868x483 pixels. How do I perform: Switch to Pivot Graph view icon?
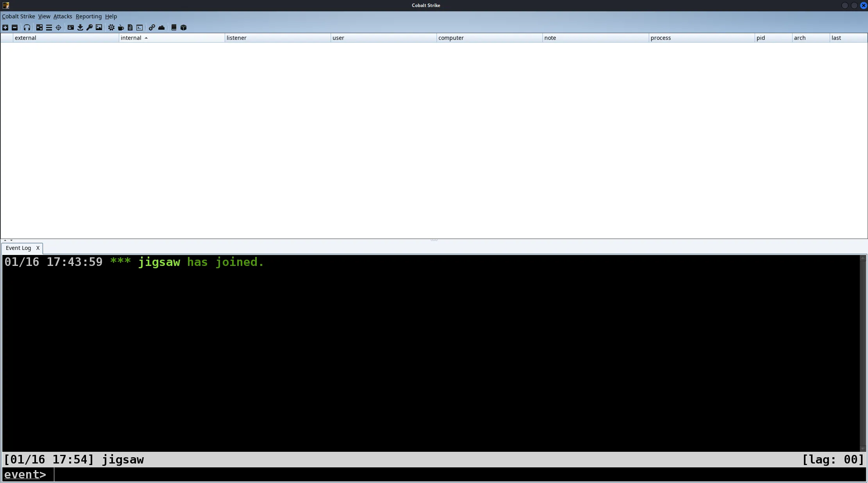39,27
